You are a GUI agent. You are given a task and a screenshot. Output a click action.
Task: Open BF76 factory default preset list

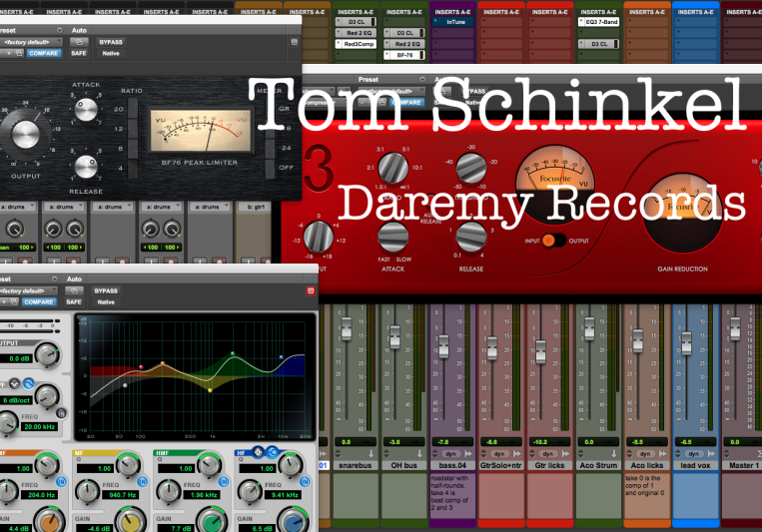[31, 42]
